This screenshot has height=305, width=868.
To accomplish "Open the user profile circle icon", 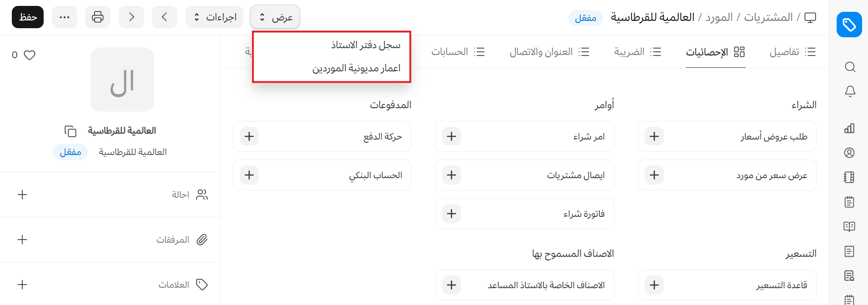I will (x=849, y=153).
